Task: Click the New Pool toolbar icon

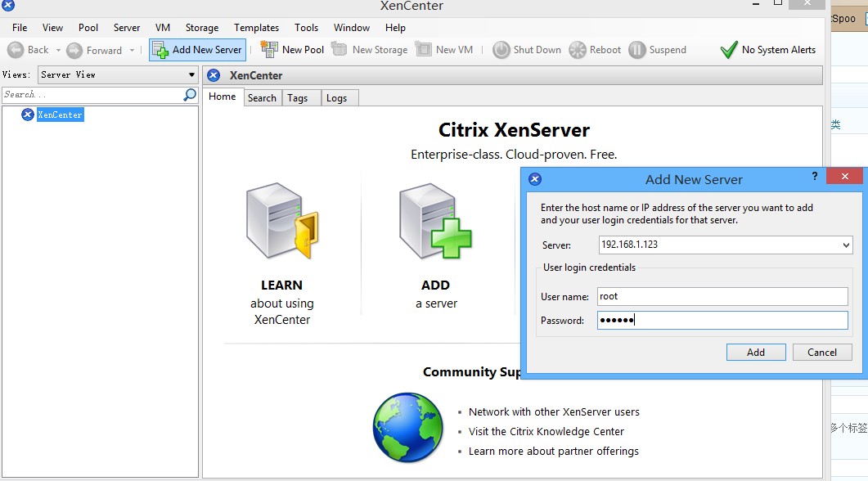Action: (x=269, y=49)
